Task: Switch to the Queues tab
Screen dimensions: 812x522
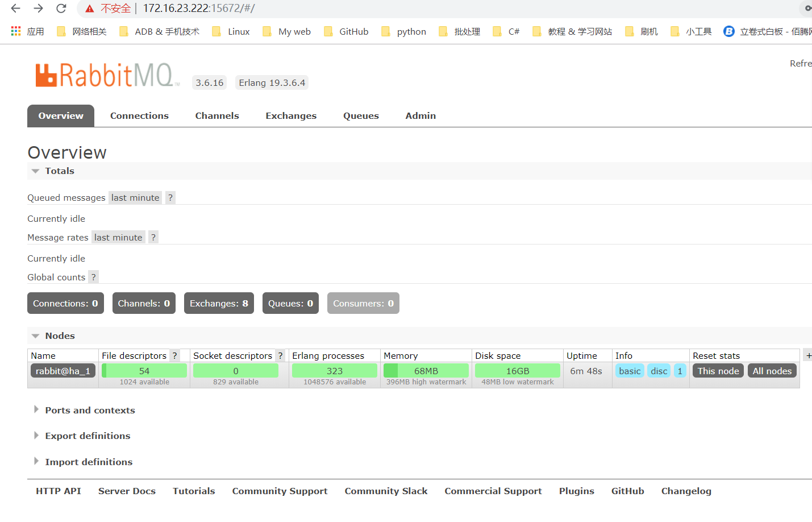Action: pos(361,115)
